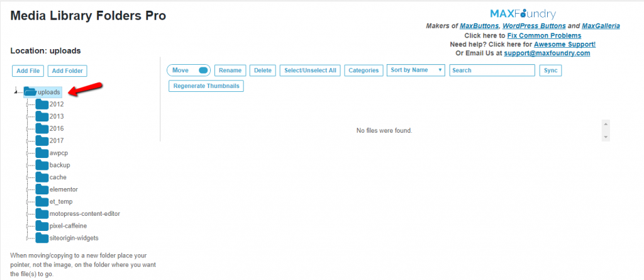Click the et_temp folder icon

click(x=42, y=201)
